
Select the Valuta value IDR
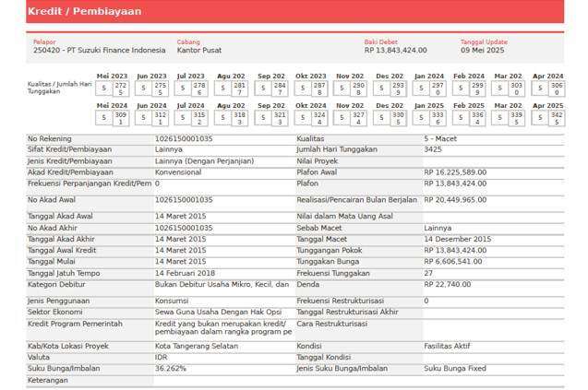[161, 358]
